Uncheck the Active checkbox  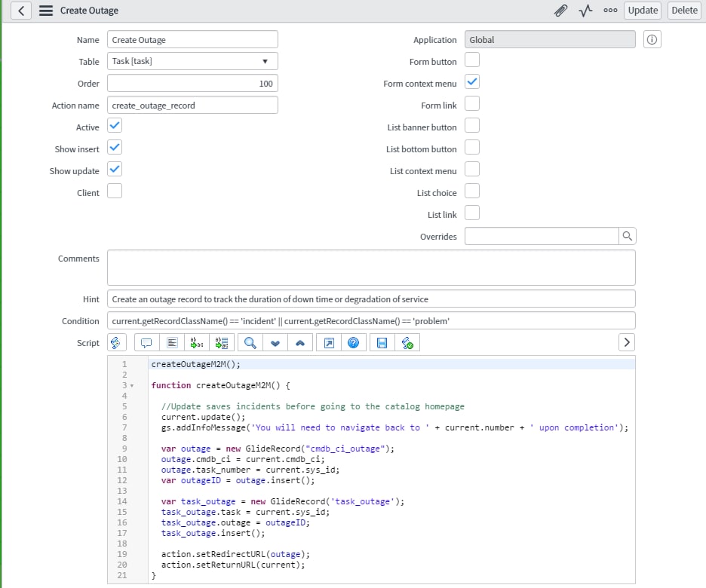pyautogui.click(x=115, y=125)
